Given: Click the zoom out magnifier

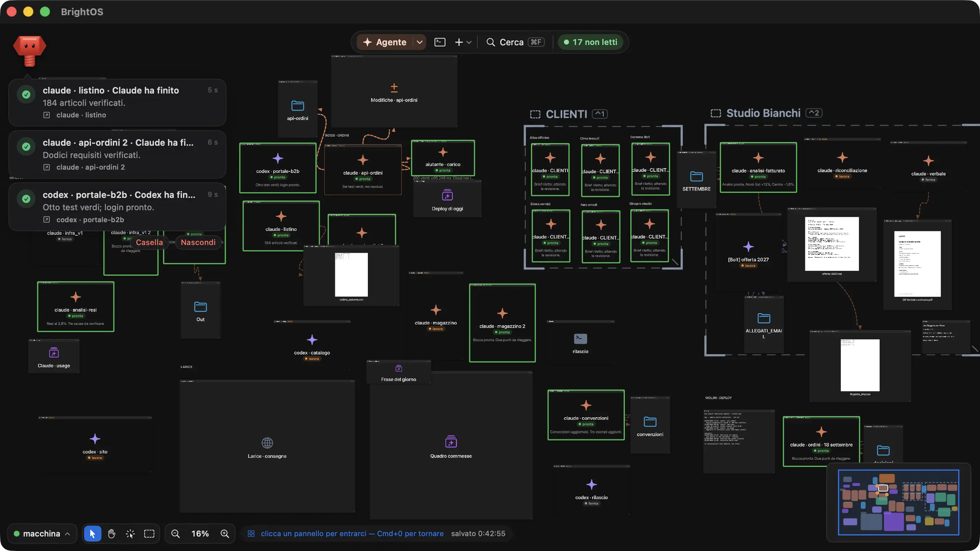Looking at the screenshot, I should click(x=175, y=534).
